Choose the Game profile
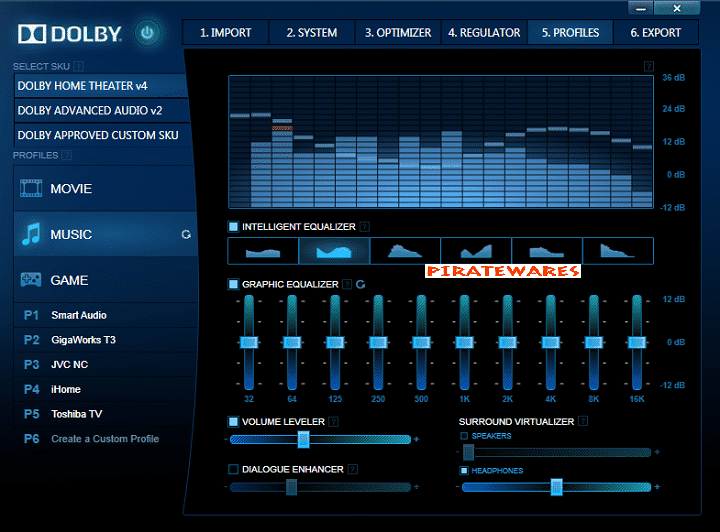 (105, 280)
